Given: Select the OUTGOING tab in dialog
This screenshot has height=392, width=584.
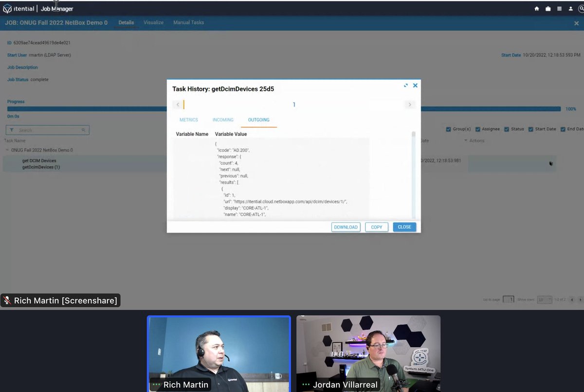Looking at the screenshot, I should click(258, 120).
